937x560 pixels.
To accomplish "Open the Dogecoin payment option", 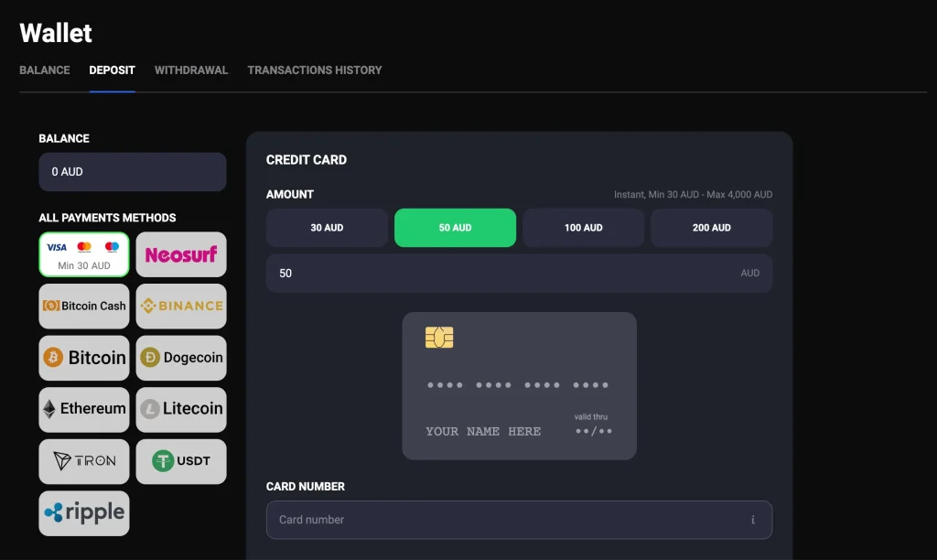I will tap(181, 358).
